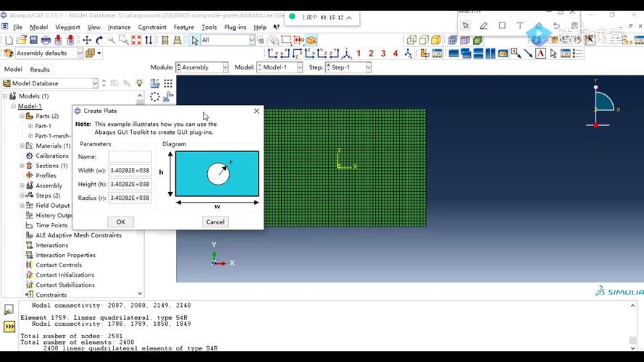Image resolution: width=644 pixels, height=362 pixels.
Task: Enable shaded render style
Action: click(436, 41)
